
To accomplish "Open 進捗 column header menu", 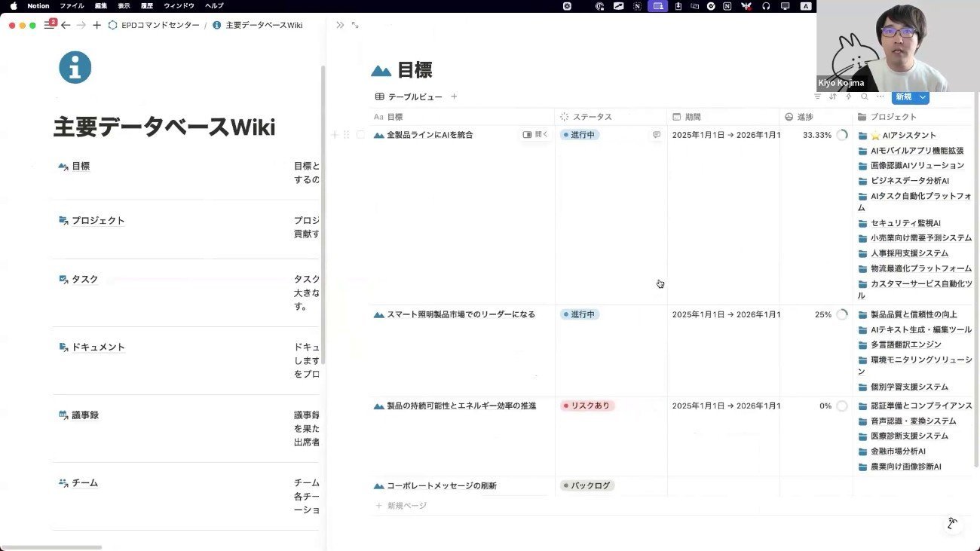I will tap(816, 117).
